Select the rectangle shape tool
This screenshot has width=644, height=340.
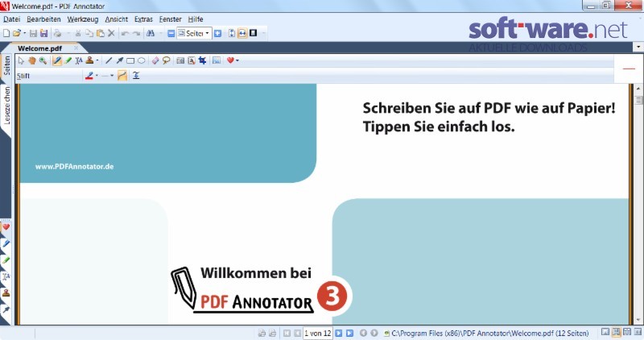coord(130,61)
